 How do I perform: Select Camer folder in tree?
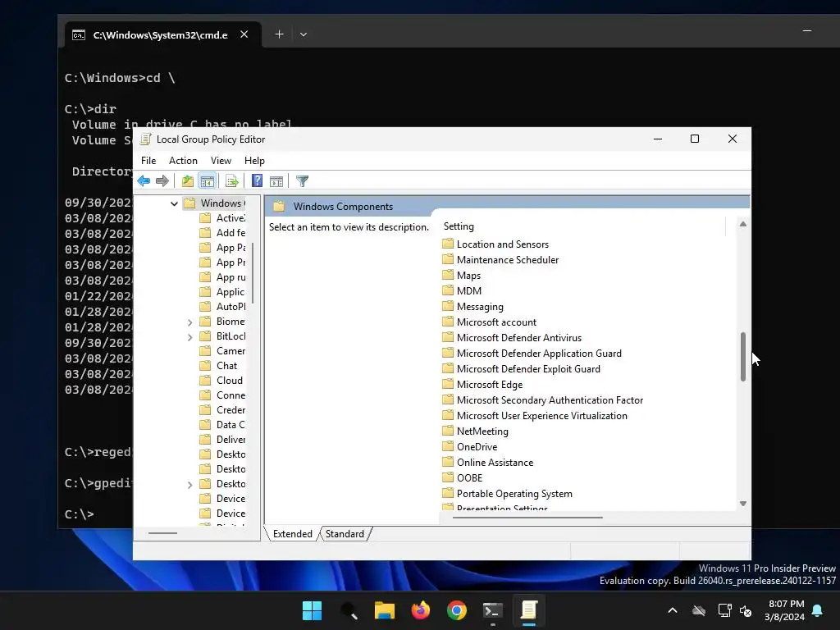coord(222,351)
